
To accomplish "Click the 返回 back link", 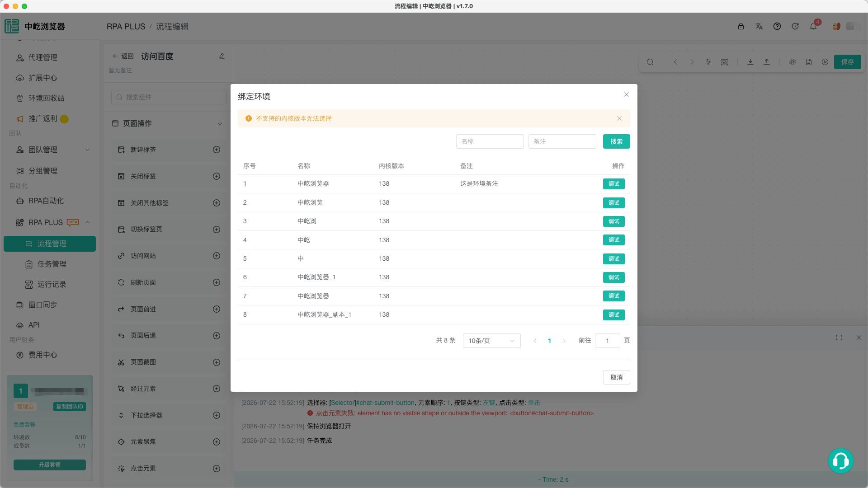I will click(x=123, y=56).
